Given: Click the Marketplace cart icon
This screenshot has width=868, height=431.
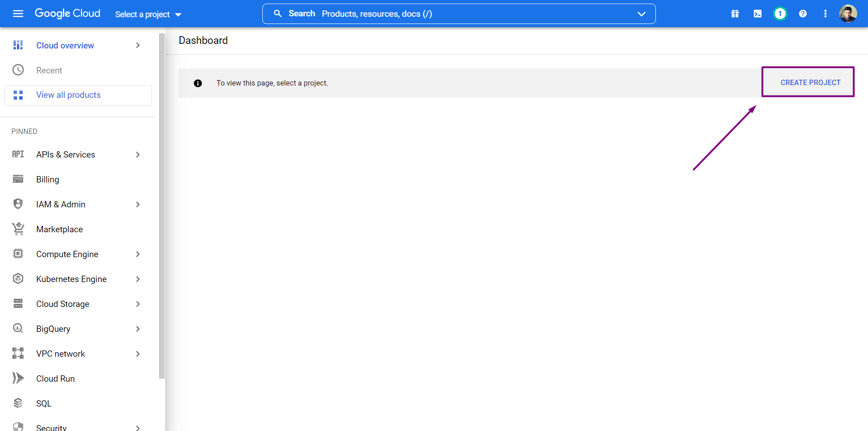Looking at the screenshot, I should 18,229.
